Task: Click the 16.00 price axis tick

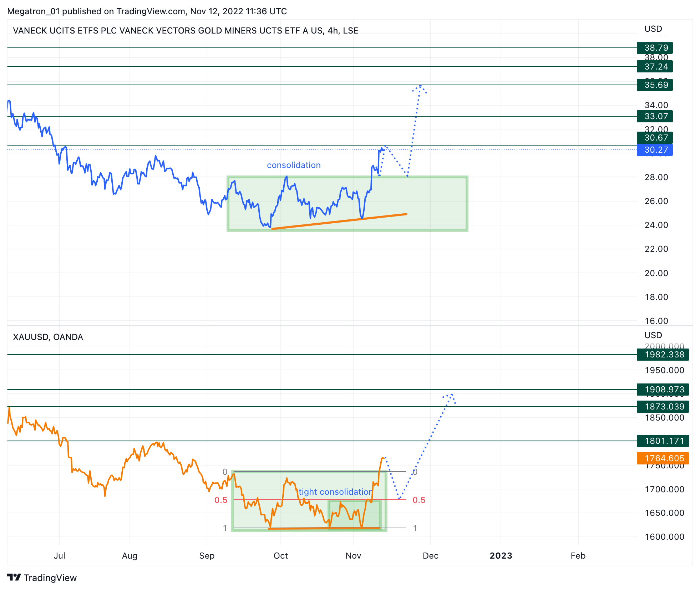Action: coord(656,321)
